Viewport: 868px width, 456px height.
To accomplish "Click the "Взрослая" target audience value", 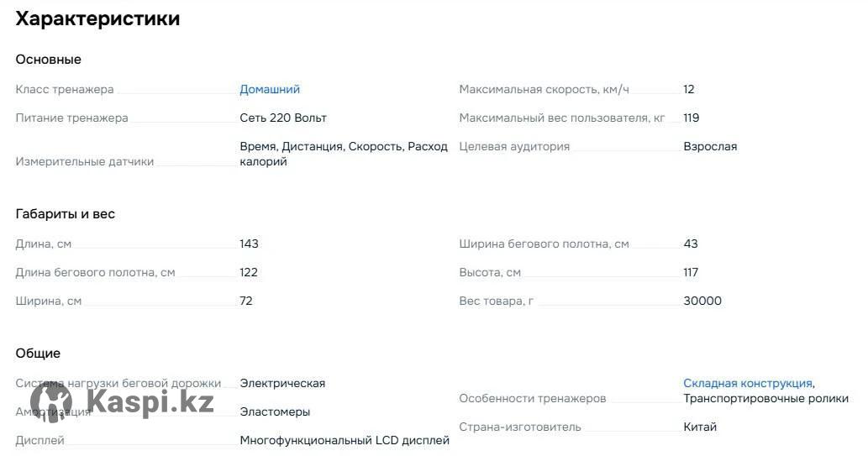I will pyautogui.click(x=710, y=146).
